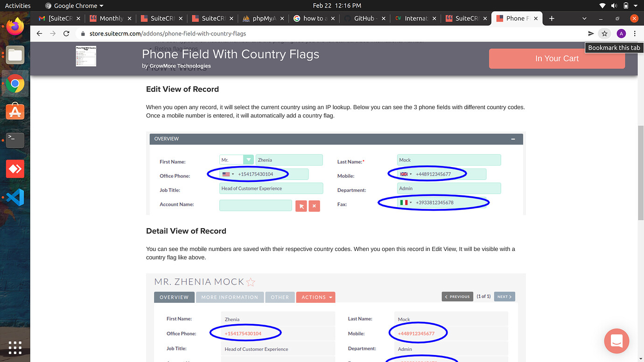
Task: Close the phpMyAdmin tab
Action: (x=281, y=18)
